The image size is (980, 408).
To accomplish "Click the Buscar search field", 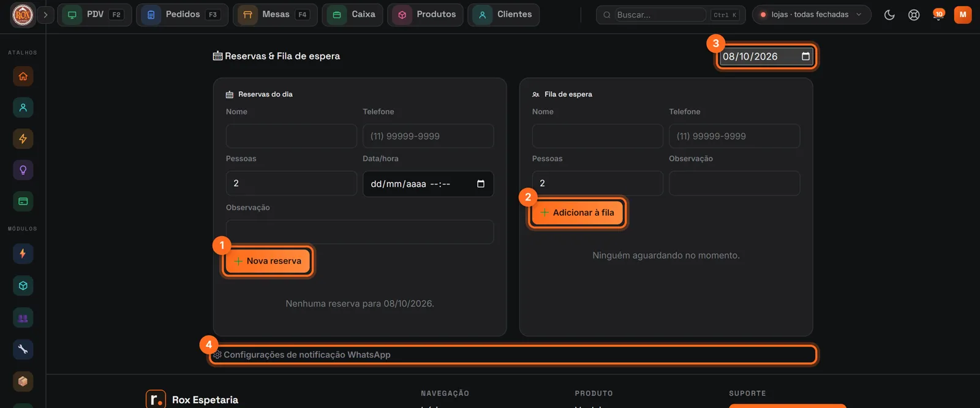I will click(660, 15).
